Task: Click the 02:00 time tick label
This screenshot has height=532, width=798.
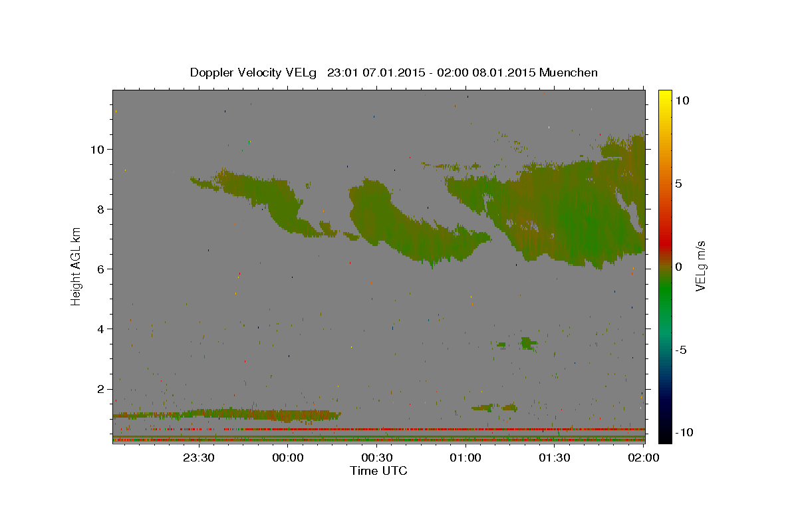Action: point(644,458)
